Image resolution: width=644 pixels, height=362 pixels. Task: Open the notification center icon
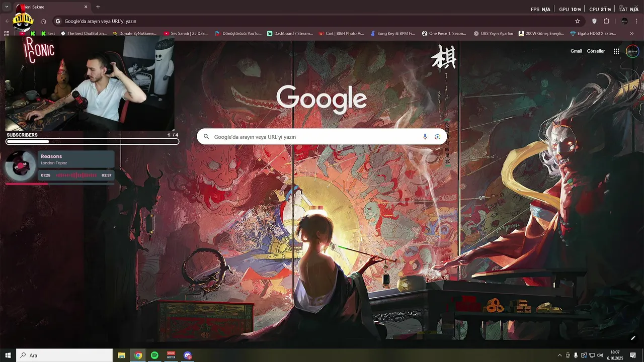tap(633, 355)
